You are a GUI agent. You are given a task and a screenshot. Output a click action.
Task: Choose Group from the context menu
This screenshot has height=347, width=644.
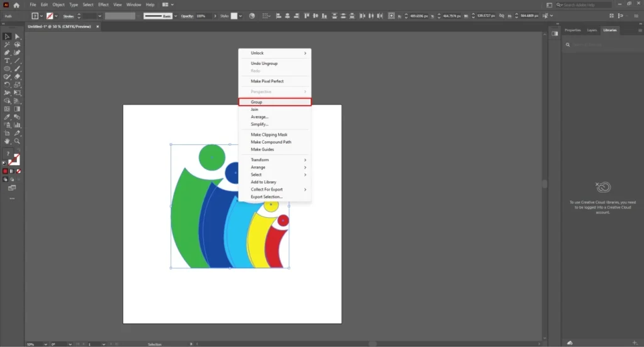[x=275, y=102]
